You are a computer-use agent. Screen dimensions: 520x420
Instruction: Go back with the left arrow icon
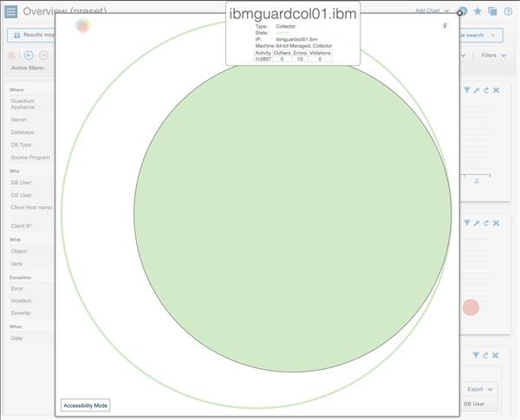(x=29, y=55)
